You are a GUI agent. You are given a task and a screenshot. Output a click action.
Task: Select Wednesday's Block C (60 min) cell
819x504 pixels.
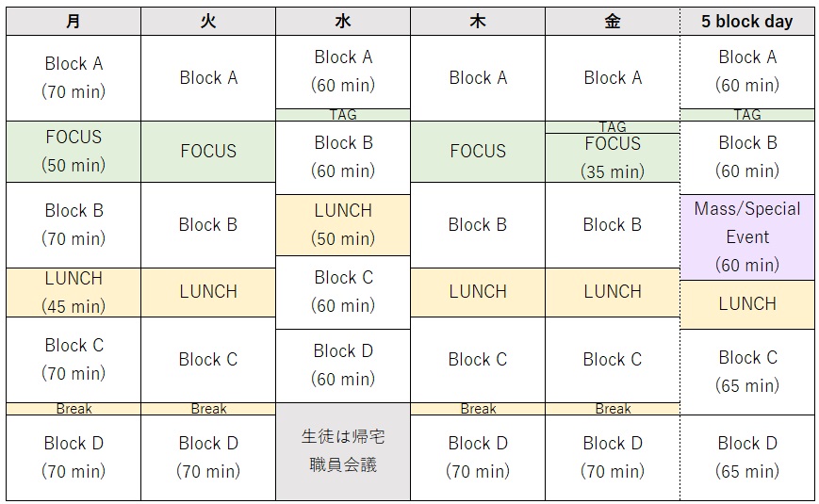[343, 291]
